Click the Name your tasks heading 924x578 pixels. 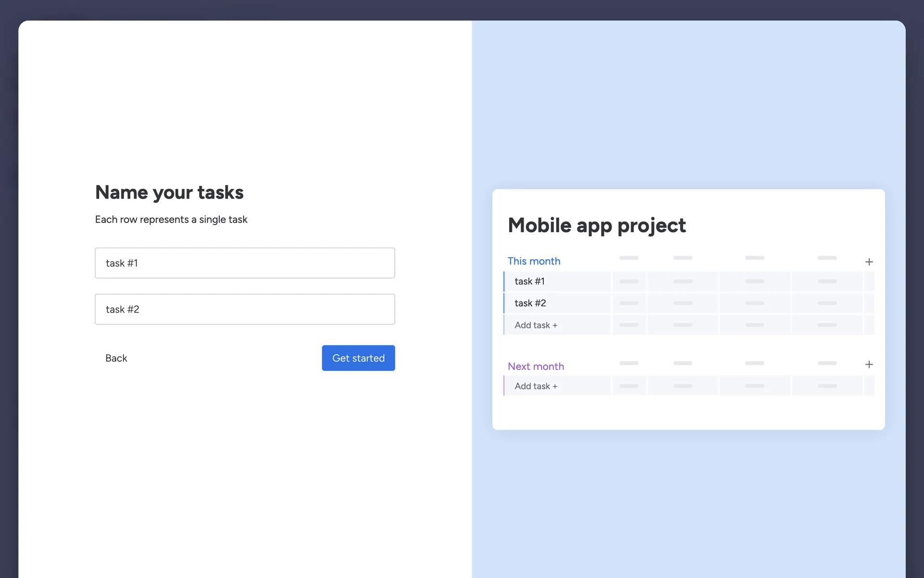tap(169, 192)
